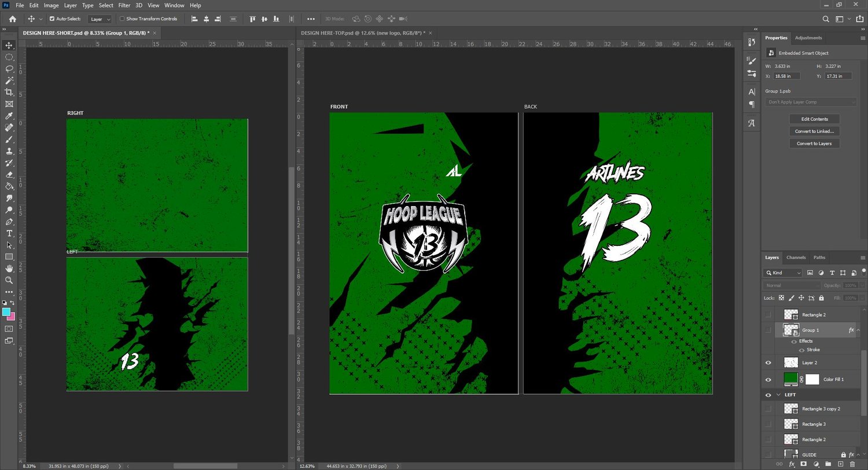
Task: Click Convert to Linked button
Action: (814, 131)
